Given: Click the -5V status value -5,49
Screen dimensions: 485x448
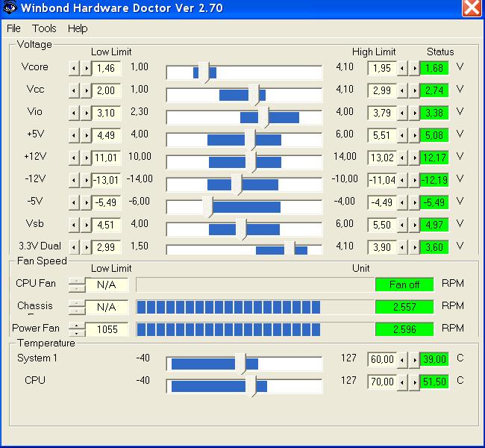Looking at the screenshot, I should (x=434, y=202).
